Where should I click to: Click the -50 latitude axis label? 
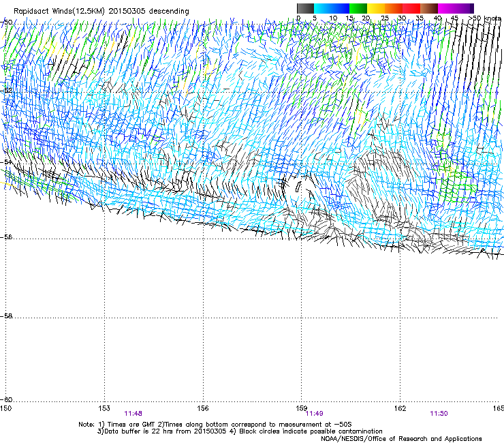point(6,22)
